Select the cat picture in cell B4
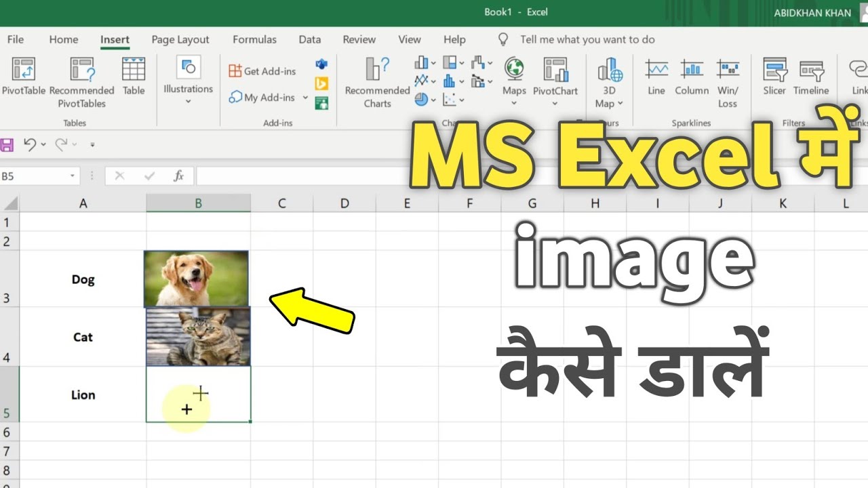The height and width of the screenshot is (488, 868). point(198,337)
